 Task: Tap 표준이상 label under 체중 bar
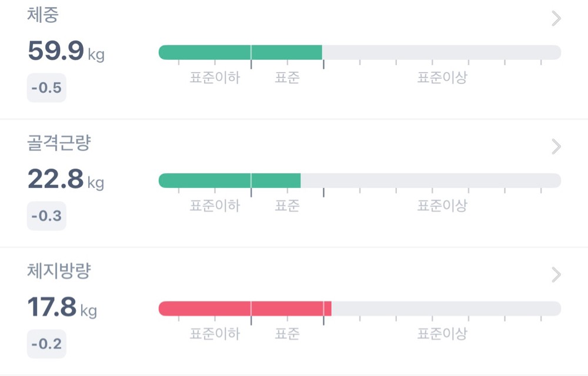[x=442, y=78]
